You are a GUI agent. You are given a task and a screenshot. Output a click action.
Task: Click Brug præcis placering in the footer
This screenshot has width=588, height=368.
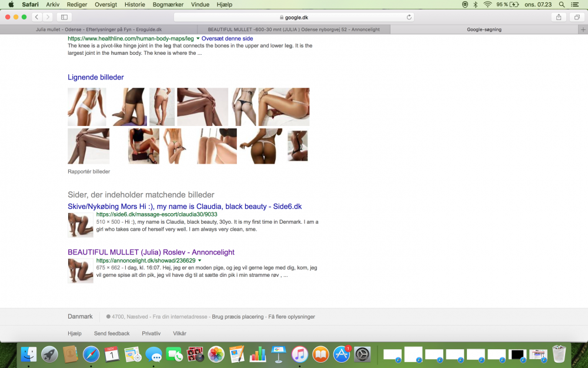238,317
